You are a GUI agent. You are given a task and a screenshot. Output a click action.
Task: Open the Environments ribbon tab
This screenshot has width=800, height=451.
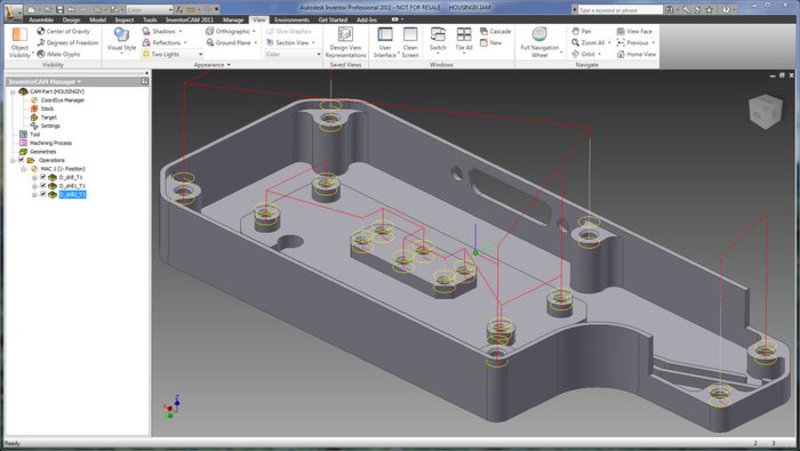(x=292, y=19)
